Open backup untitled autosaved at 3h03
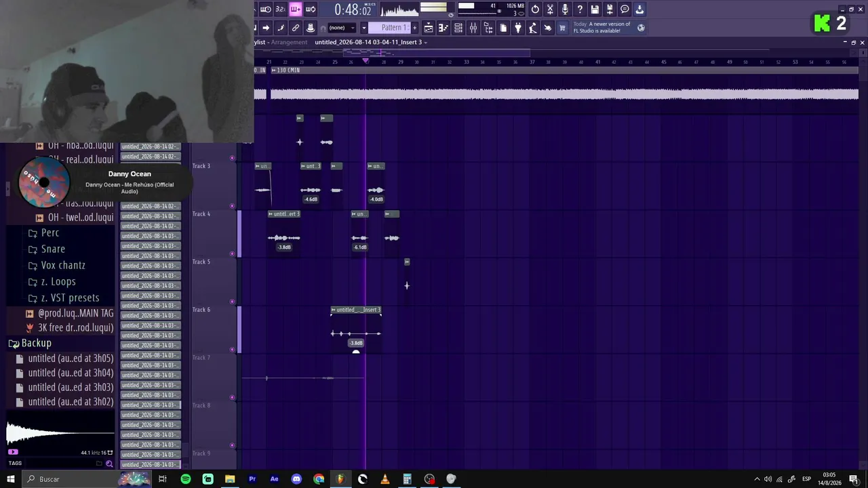The image size is (868, 488). point(71,388)
